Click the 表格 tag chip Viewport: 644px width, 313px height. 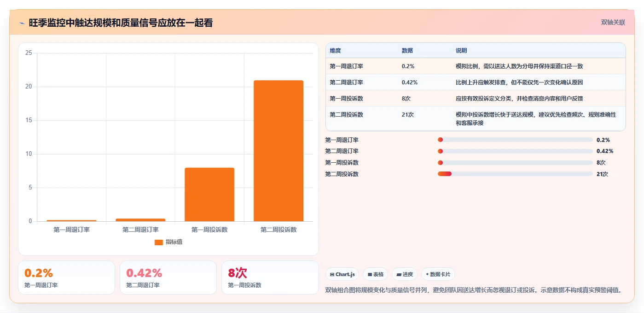375,274
